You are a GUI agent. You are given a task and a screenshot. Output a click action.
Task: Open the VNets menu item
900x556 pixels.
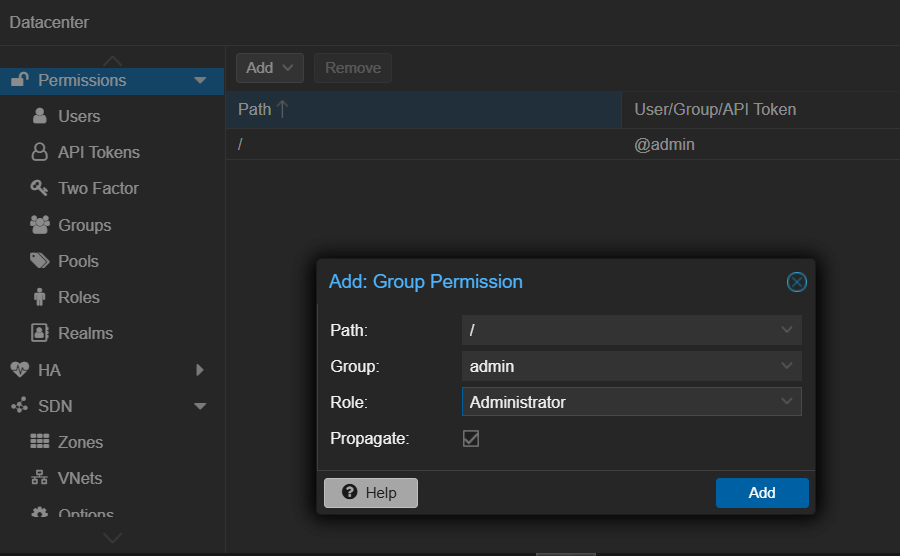point(80,478)
